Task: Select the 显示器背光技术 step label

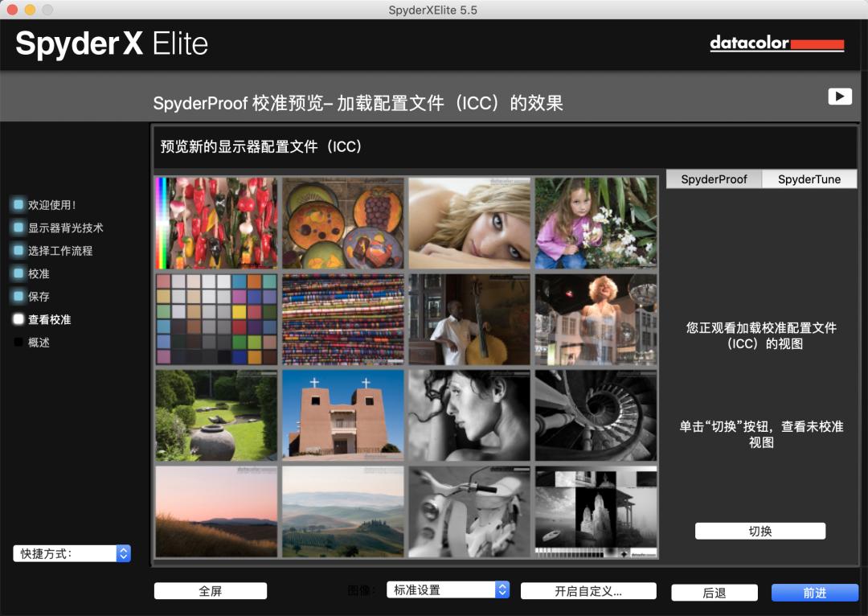Action: (x=65, y=228)
